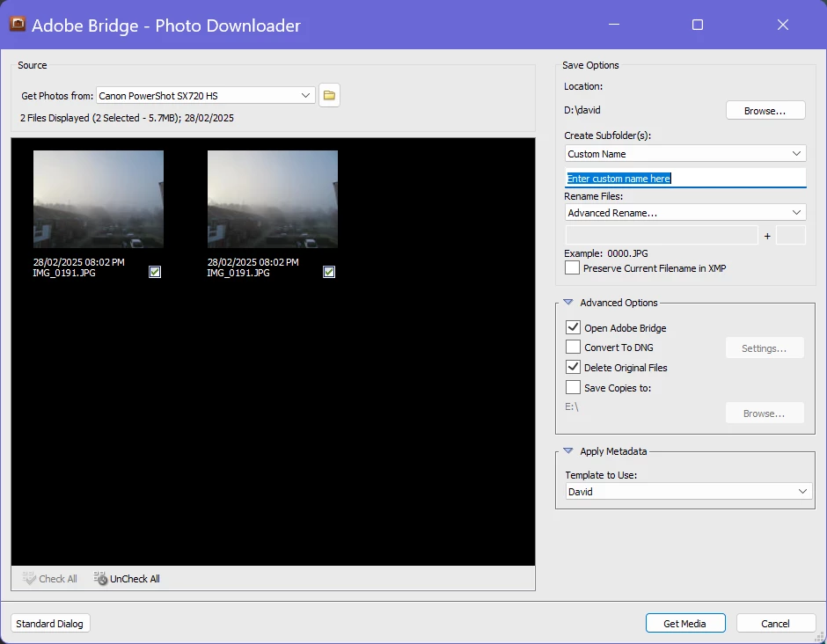Screen dimensions: 827x644
Task: Uncheck the first IMG_0191.JPG thumbnail checkbox
Action: pyautogui.click(x=155, y=272)
